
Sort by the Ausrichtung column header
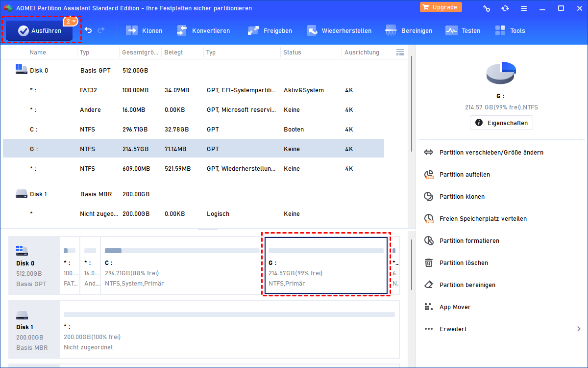pyautogui.click(x=362, y=53)
